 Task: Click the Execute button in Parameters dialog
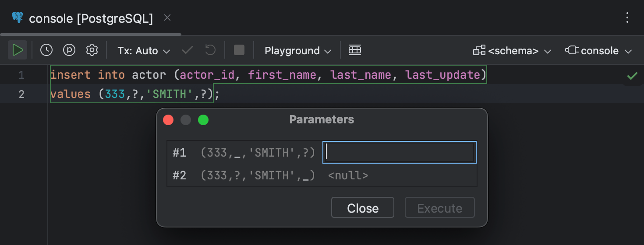click(439, 208)
